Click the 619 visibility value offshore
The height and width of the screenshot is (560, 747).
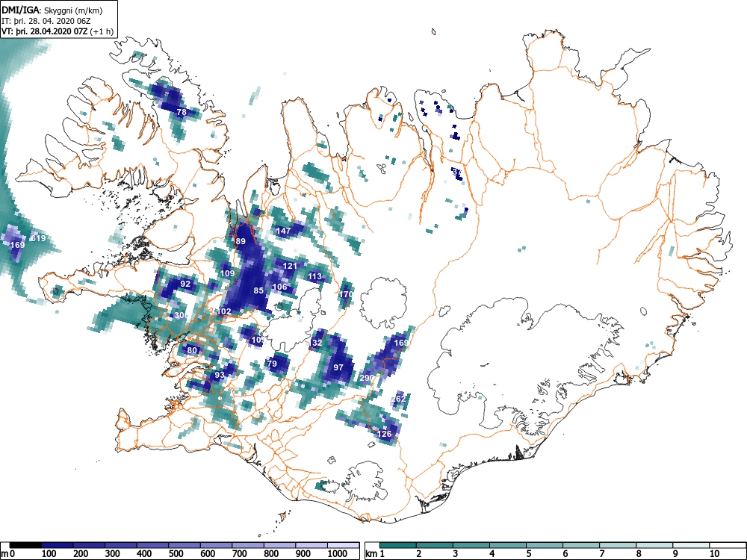pyautogui.click(x=38, y=238)
